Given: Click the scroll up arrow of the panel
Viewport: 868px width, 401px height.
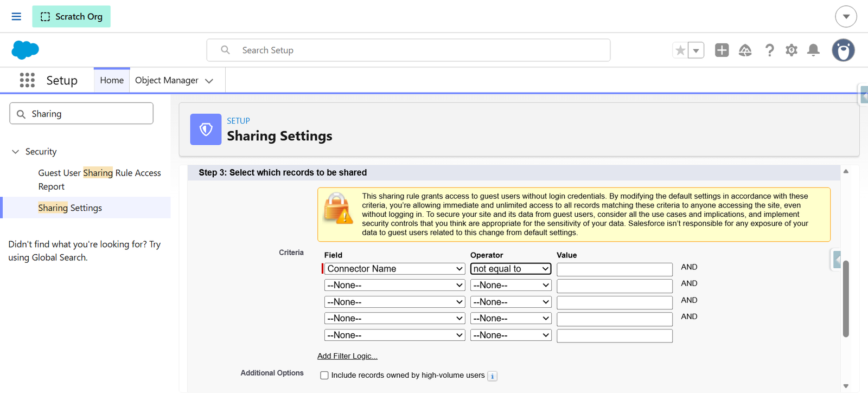Looking at the screenshot, I should [846, 171].
